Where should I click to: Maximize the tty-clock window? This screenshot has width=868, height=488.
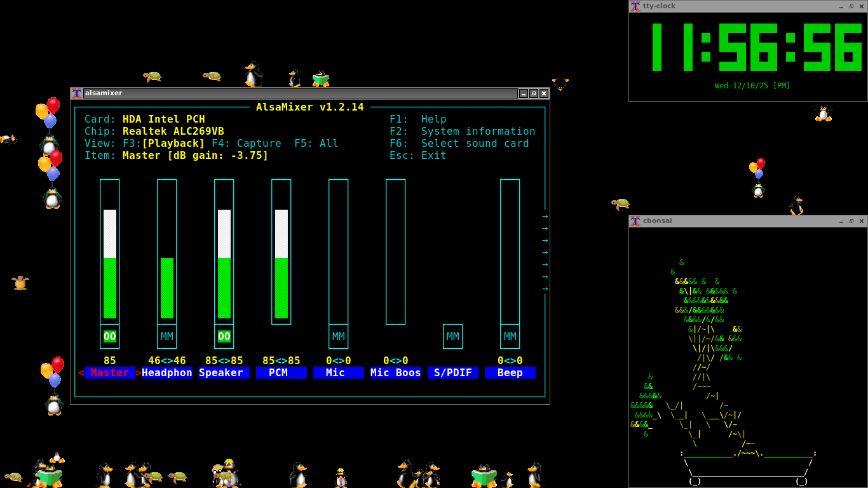pyautogui.click(x=851, y=6)
